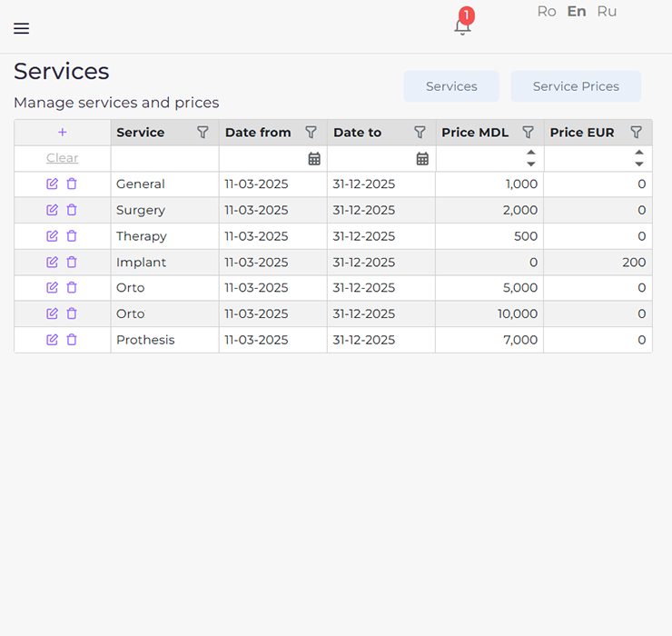
Task: Select the Date to cell in Implant row
Action: (x=381, y=262)
